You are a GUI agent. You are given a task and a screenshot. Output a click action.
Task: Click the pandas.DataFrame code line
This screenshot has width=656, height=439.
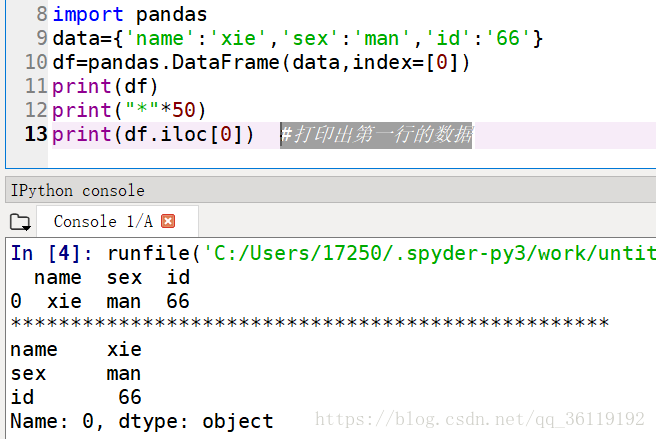(x=261, y=63)
